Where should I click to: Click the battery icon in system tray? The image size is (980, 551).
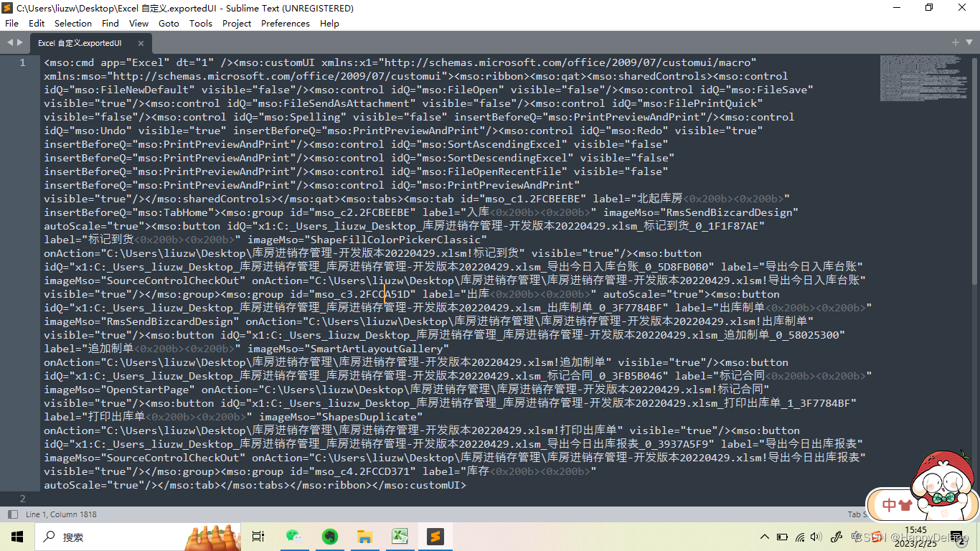[x=783, y=537]
